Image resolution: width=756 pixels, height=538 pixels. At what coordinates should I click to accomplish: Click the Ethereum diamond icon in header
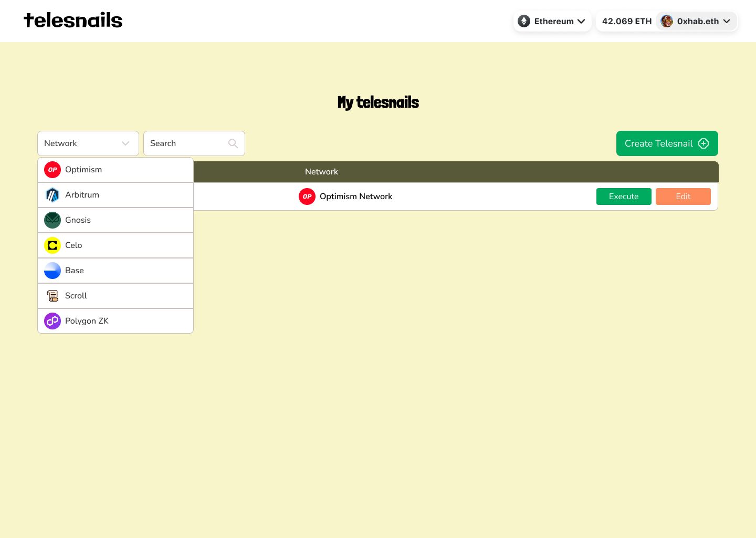524,21
